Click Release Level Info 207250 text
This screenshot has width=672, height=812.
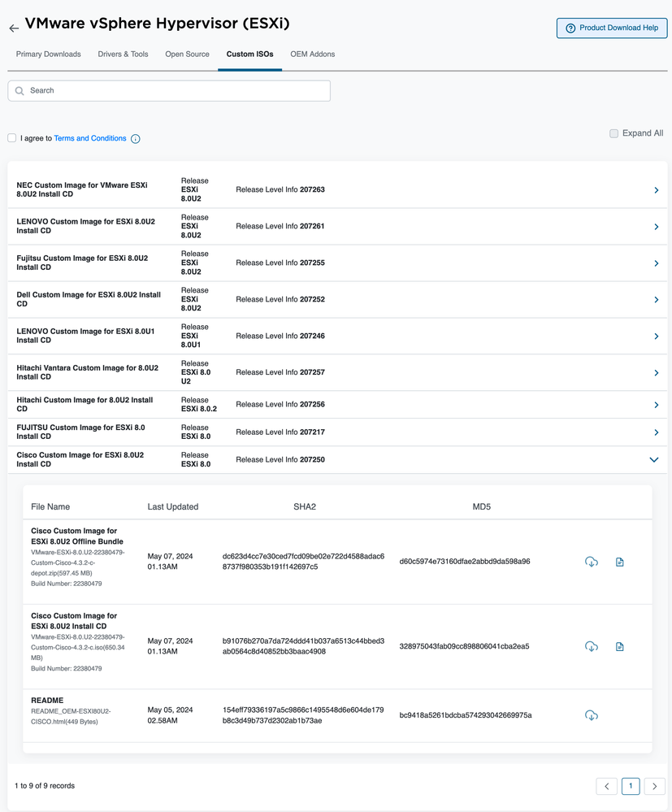click(280, 459)
